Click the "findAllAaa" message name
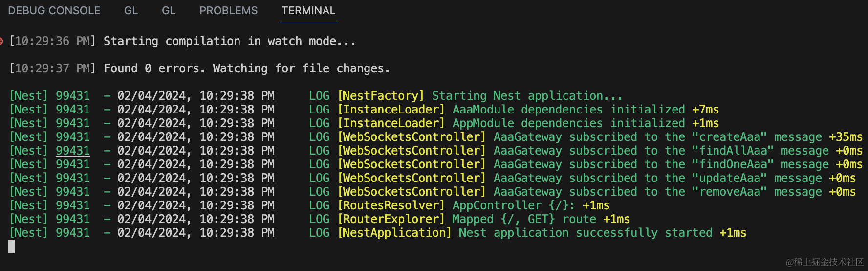868x271 pixels. pyautogui.click(x=733, y=151)
